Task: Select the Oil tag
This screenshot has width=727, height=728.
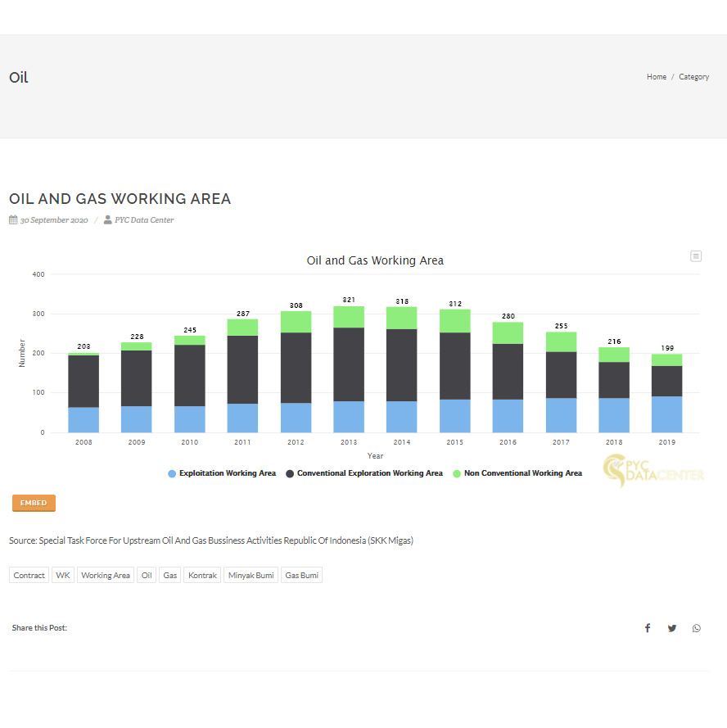Action: coord(147,575)
